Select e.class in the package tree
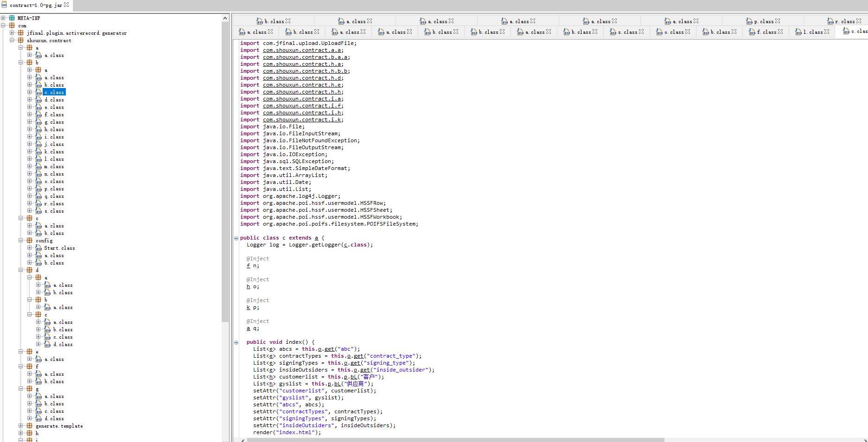868x442 pixels. [x=54, y=107]
